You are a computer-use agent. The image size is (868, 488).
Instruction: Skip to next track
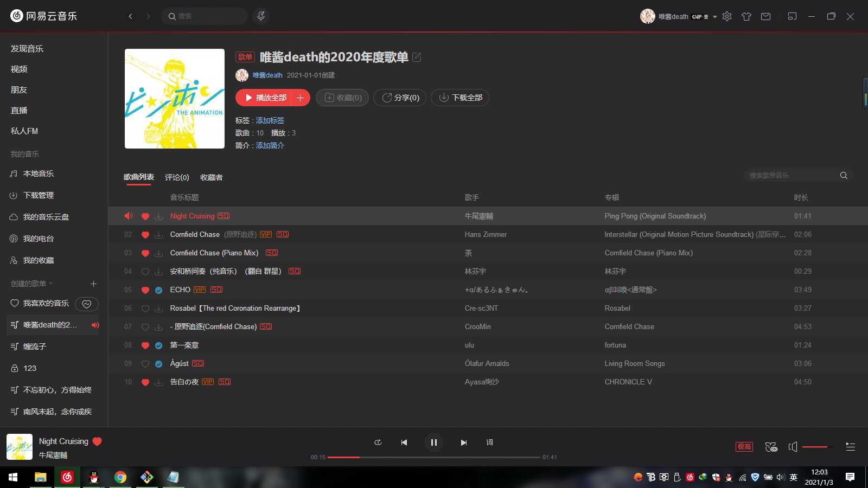(464, 442)
